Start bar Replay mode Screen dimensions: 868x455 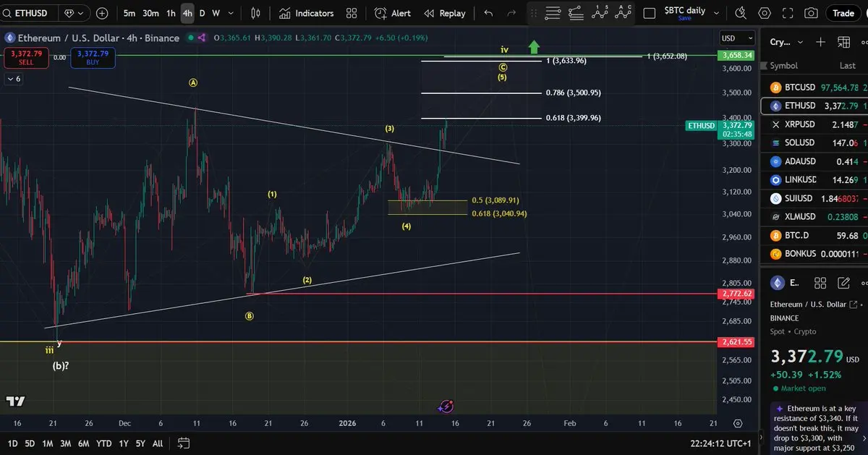(x=445, y=13)
